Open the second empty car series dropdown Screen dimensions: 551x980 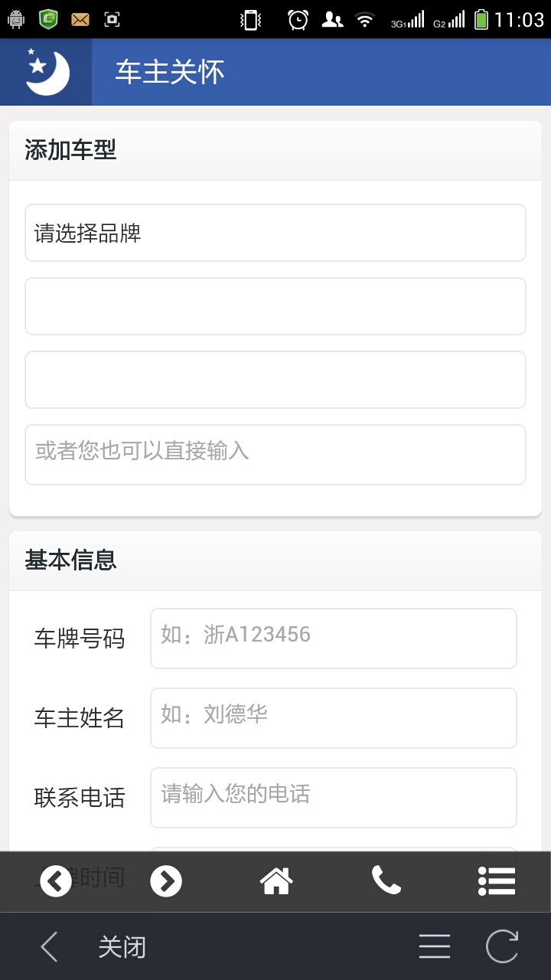point(275,306)
